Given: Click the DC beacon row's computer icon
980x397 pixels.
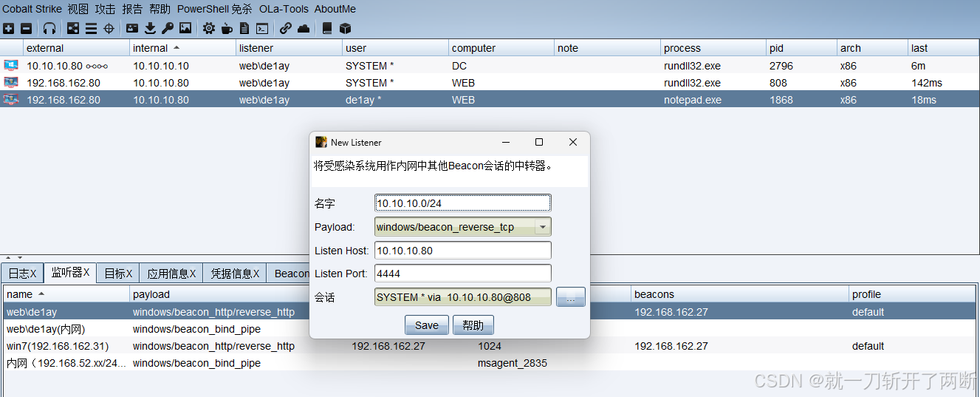Looking at the screenshot, I should coord(11,65).
